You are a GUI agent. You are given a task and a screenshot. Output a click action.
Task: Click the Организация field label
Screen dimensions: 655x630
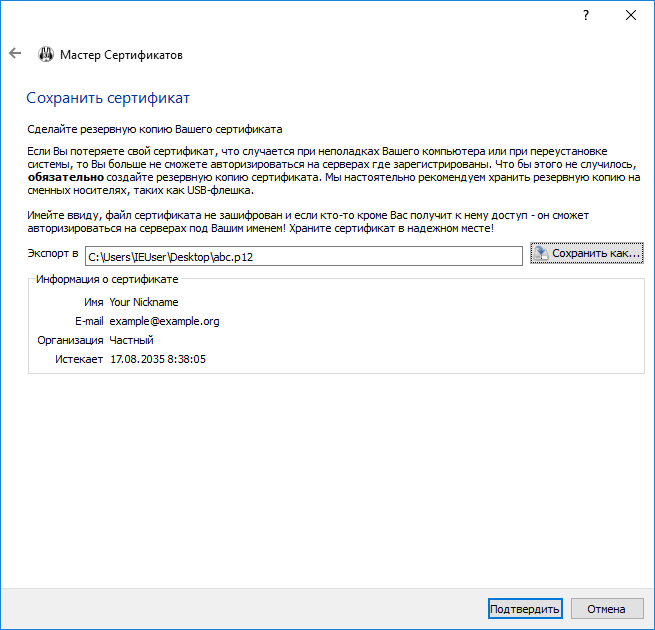click(x=70, y=340)
